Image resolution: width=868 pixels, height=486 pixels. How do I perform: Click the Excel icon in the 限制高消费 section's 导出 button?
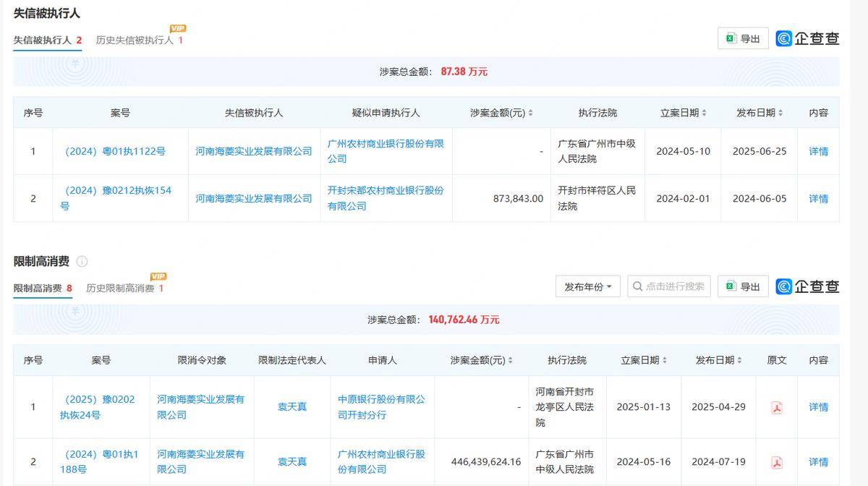click(731, 286)
